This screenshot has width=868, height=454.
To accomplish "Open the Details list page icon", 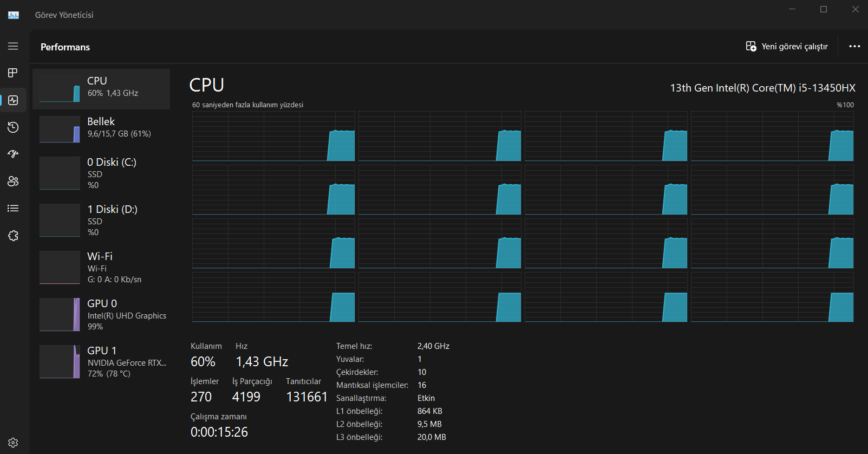I will 13,209.
